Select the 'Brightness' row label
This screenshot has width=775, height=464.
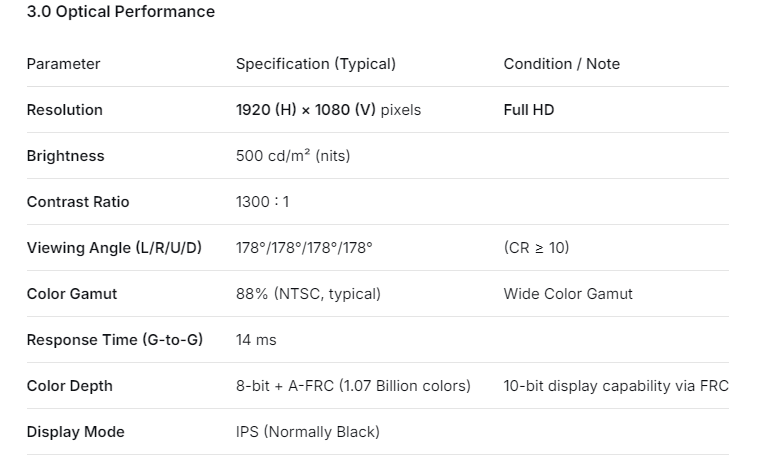pyautogui.click(x=65, y=156)
